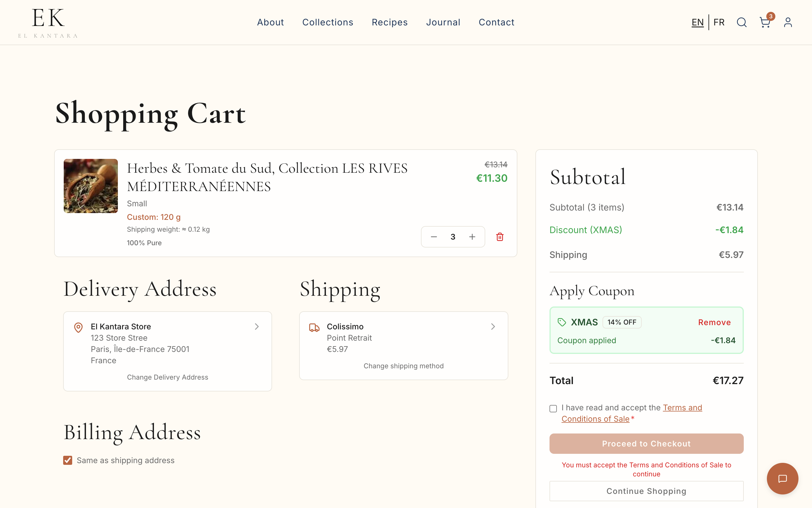Open the chat bubble widget
This screenshot has height=508, width=812.
click(782, 478)
